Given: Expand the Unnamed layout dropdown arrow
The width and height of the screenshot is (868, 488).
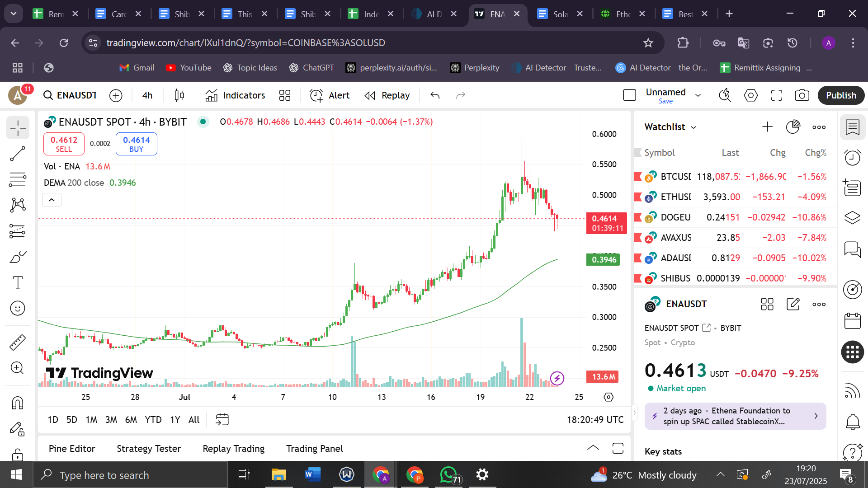Looking at the screenshot, I should [698, 95].
